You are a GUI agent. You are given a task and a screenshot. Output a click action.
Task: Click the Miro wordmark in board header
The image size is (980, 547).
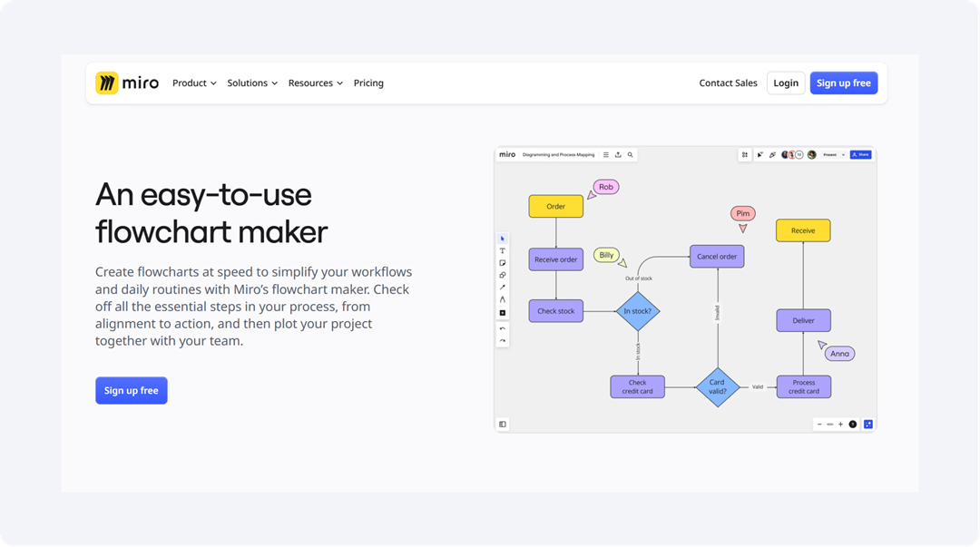pyautogui.click(x=507, y=154)
